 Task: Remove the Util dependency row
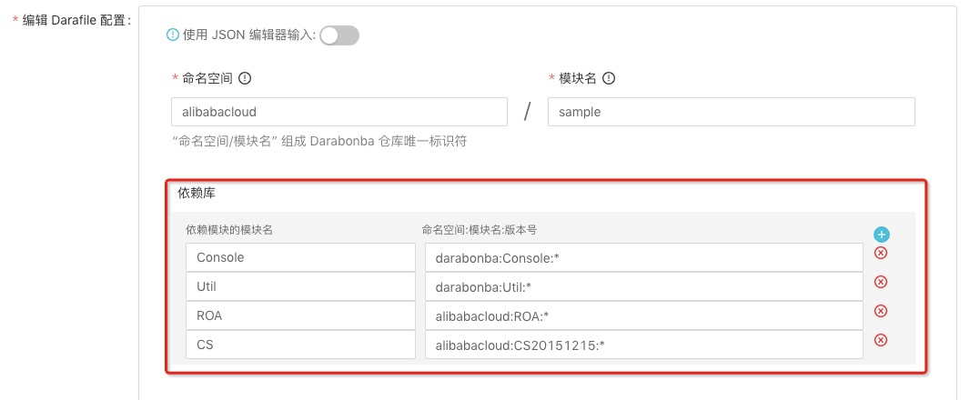pyautogui.click(x=881, y=283)
